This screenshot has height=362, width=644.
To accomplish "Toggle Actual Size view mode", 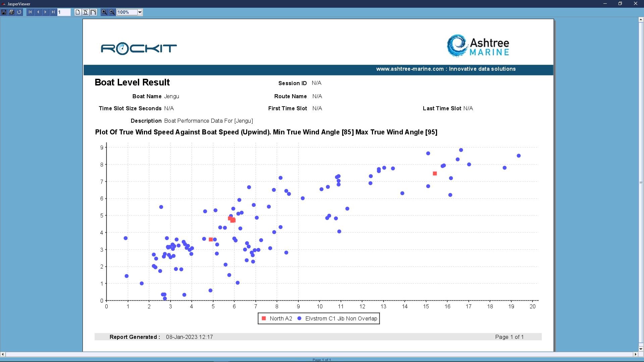I will [x=77, y=12].
